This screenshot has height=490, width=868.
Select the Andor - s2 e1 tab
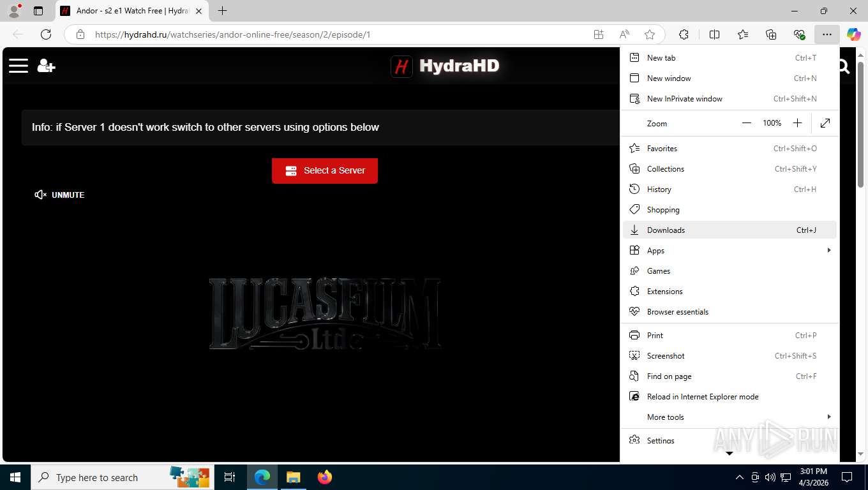click(132, 11)
